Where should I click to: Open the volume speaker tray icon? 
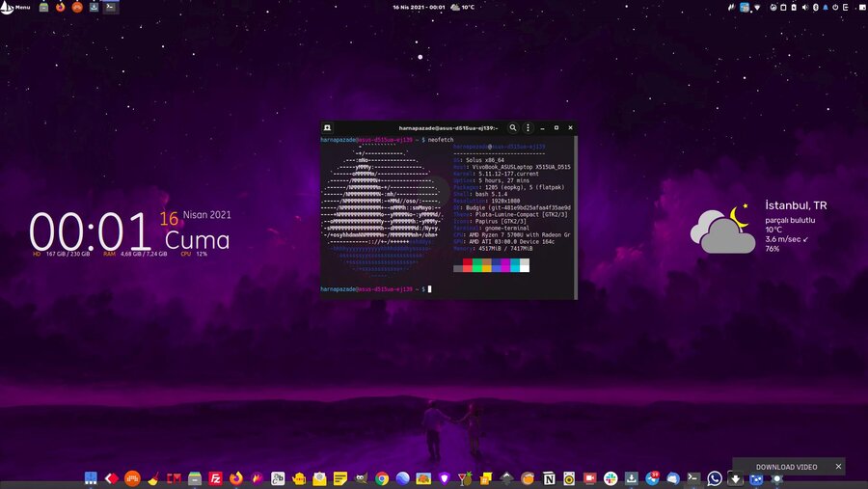805,7
